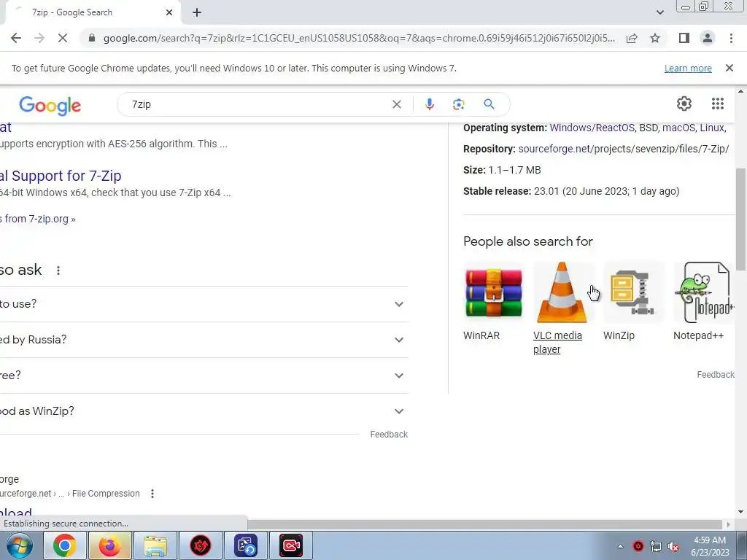
Task: Open the WinRAR thumbnail
Action: pyautogui.click(x=494, y=292)
